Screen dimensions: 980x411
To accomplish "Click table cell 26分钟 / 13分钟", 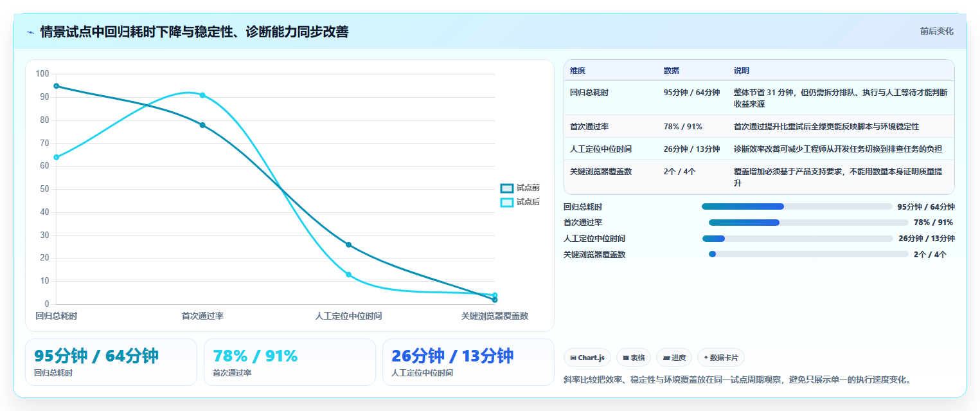I will [x=691, y=149].
